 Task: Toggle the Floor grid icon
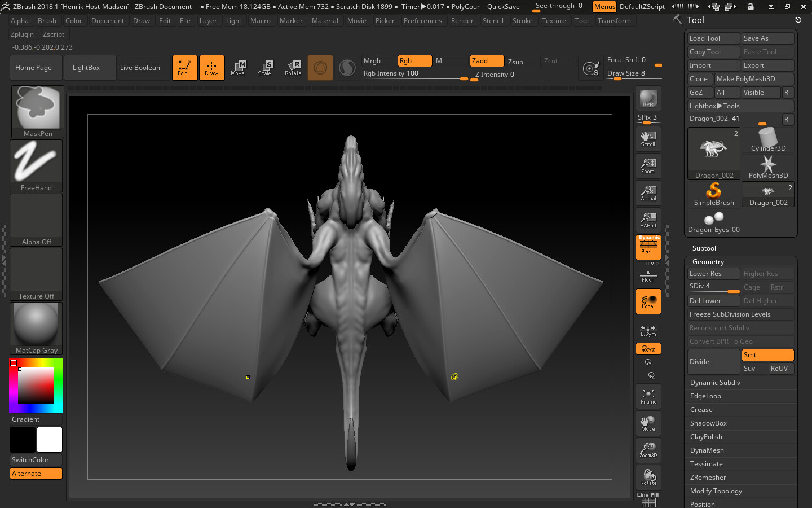click(647, 274)
